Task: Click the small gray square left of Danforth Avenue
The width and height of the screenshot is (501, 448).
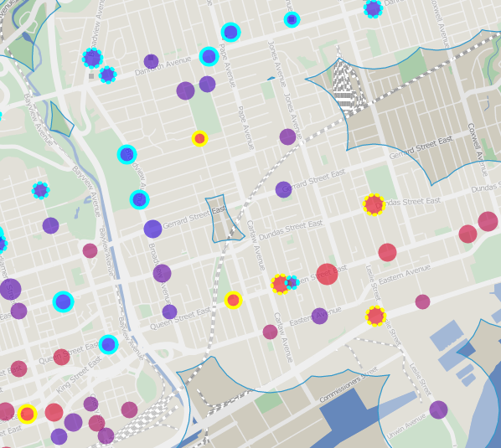Action: pyautogui.click(x=91, y=76)
